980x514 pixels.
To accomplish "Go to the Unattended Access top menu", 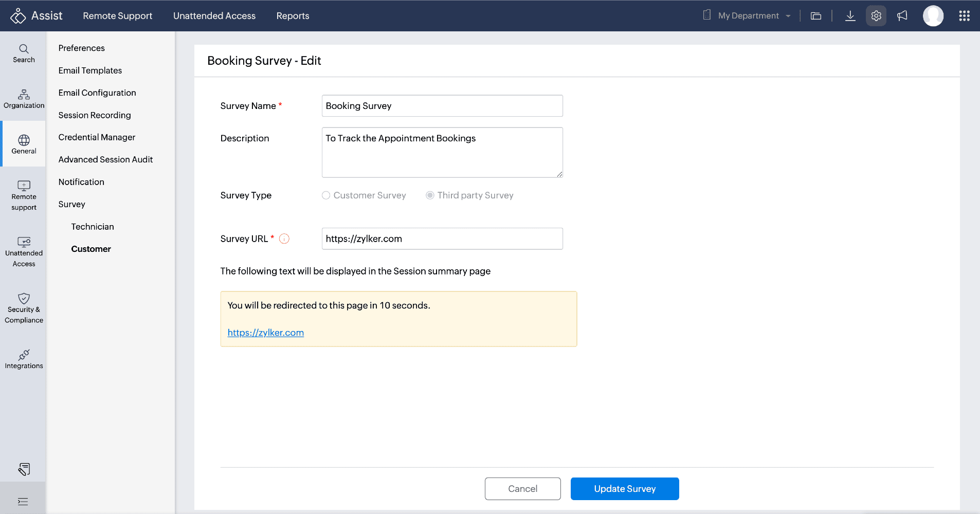I will pos(214,16).
